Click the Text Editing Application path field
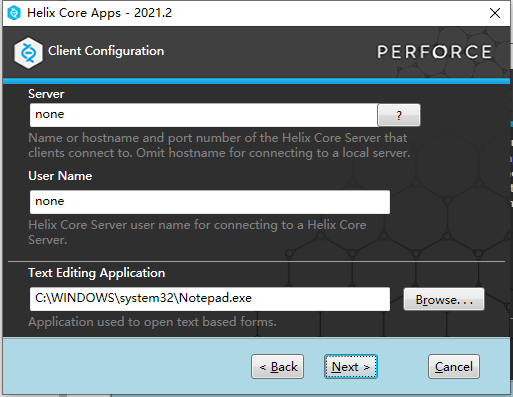Viewport: 513px width, 397px height. pos(210,299)
